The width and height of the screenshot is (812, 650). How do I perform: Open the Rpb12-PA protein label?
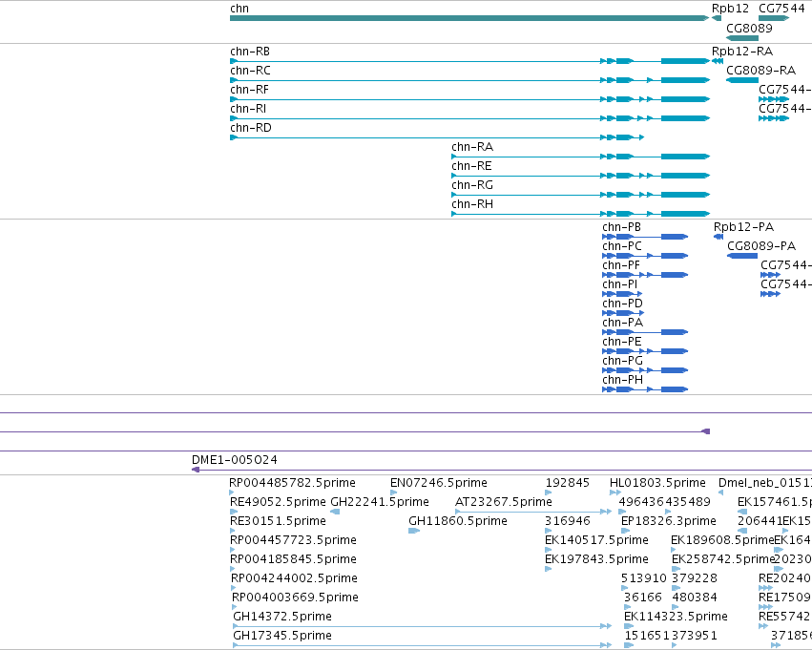pyautogui.click(x=743, y=227)
